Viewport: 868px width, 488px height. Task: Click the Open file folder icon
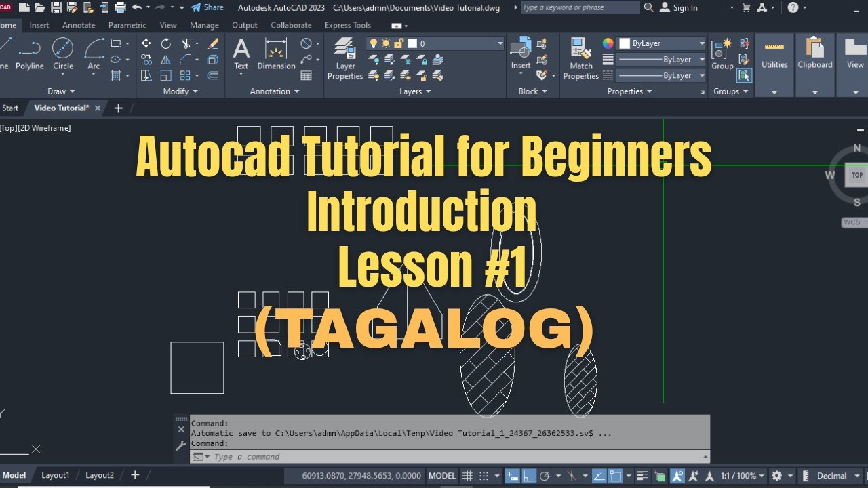click(40, 7)
